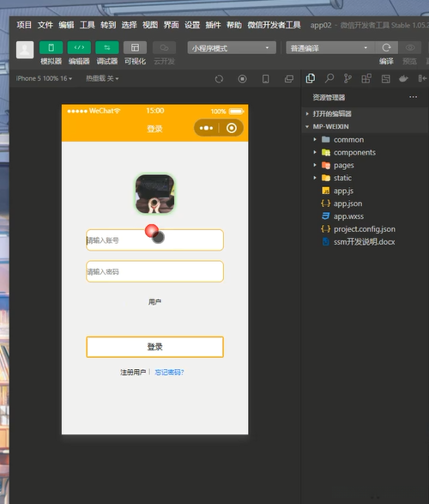
Task: Toggle the 模拟器 simulator button
Action: click(x=51, y=47)
